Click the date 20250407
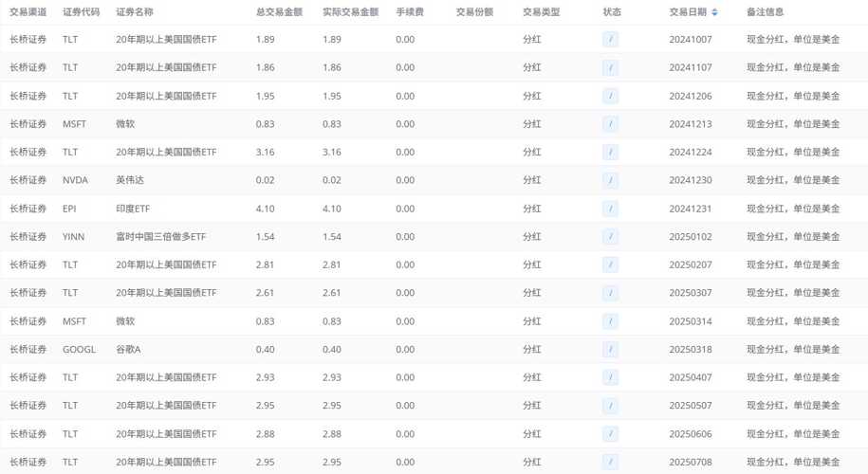 click(691, 377)
